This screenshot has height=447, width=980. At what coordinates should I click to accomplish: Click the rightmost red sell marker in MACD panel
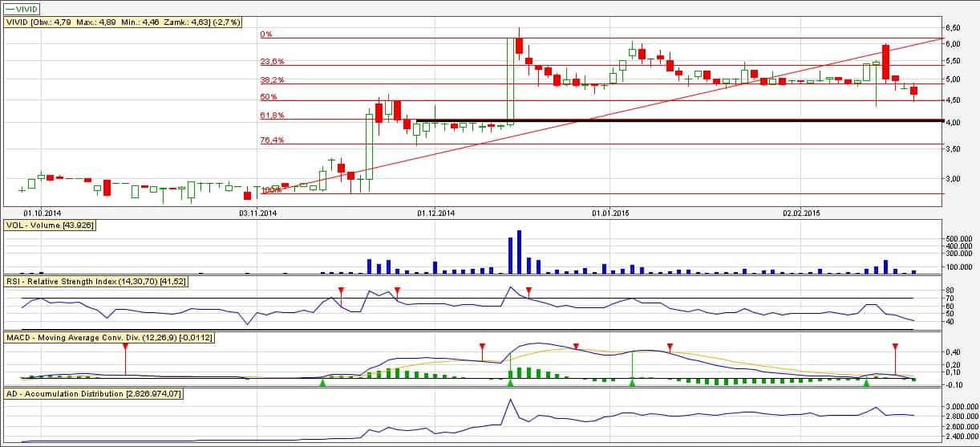[x=895, y=347]
